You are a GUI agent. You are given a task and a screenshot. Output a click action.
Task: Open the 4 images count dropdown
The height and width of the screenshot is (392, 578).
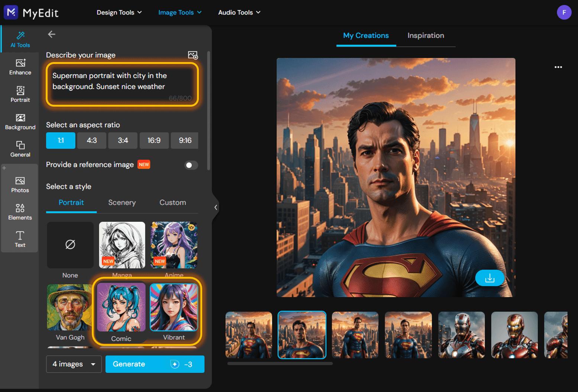click(x=73, y=364)
